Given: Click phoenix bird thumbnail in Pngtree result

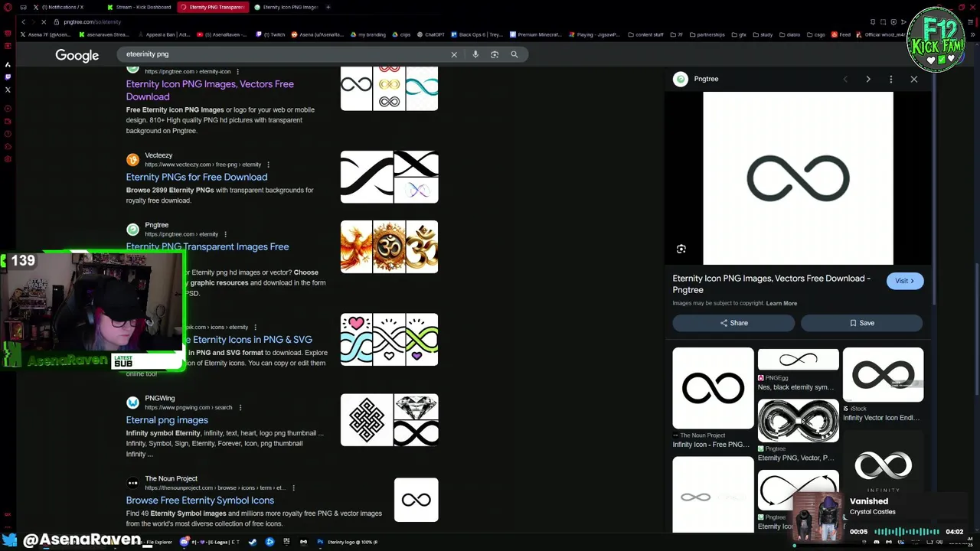Looking at the screenshot, I should click(x=356, y=246).
